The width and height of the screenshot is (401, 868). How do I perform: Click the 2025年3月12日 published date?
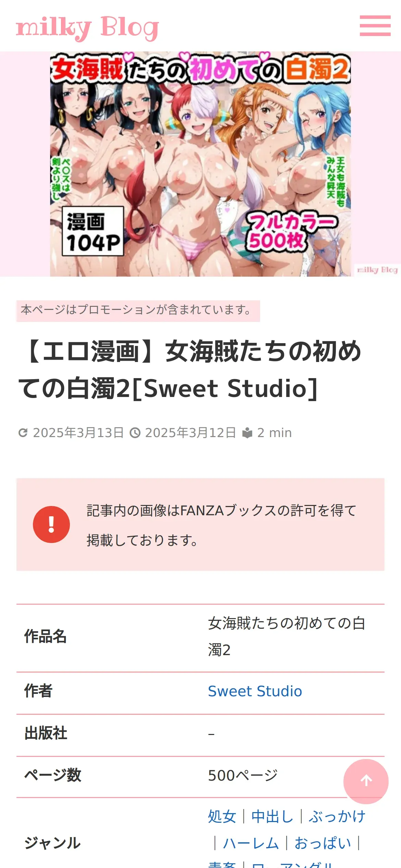click(x=190, y=433)
